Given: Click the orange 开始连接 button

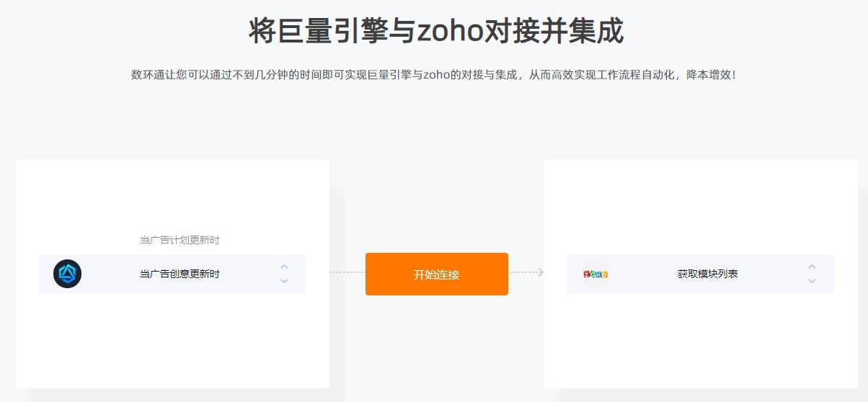Looking at the screenshot, I should tap(437, 274).
